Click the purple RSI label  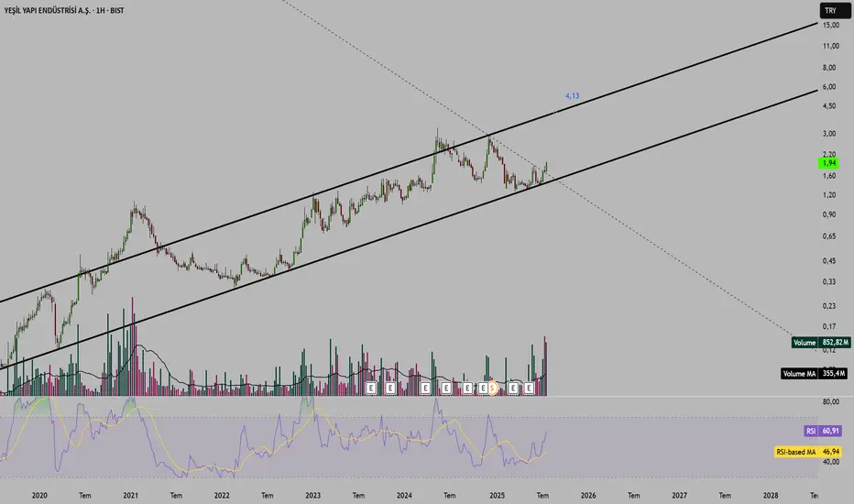(811, 431)
